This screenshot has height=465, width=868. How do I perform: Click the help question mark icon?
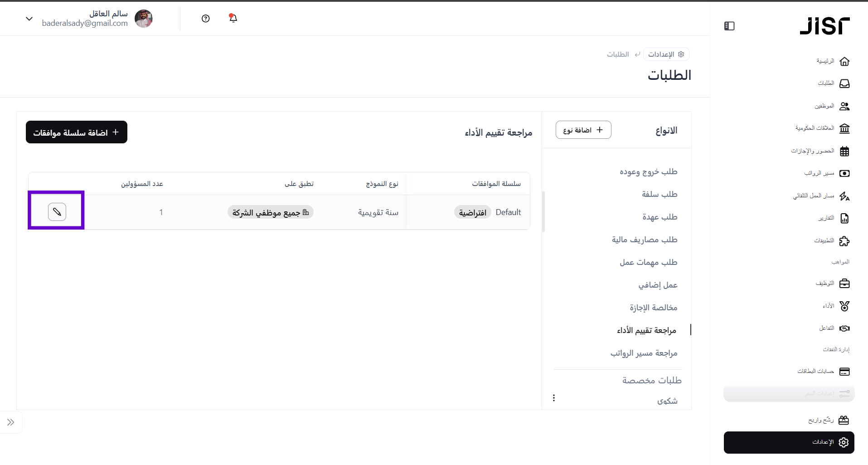(x=206, y=19)
